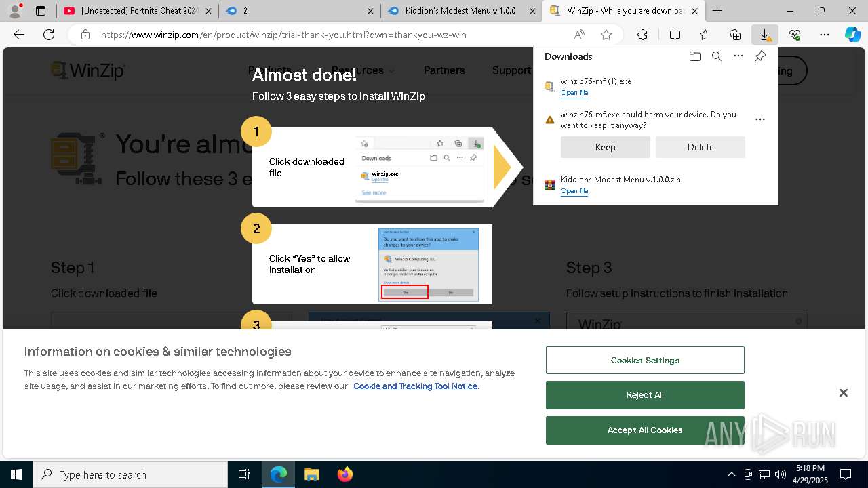Open downloads folder icon in panel
The height and width of the screenshot is (488, 868).
pyautogui.click(x=694, y=56)
